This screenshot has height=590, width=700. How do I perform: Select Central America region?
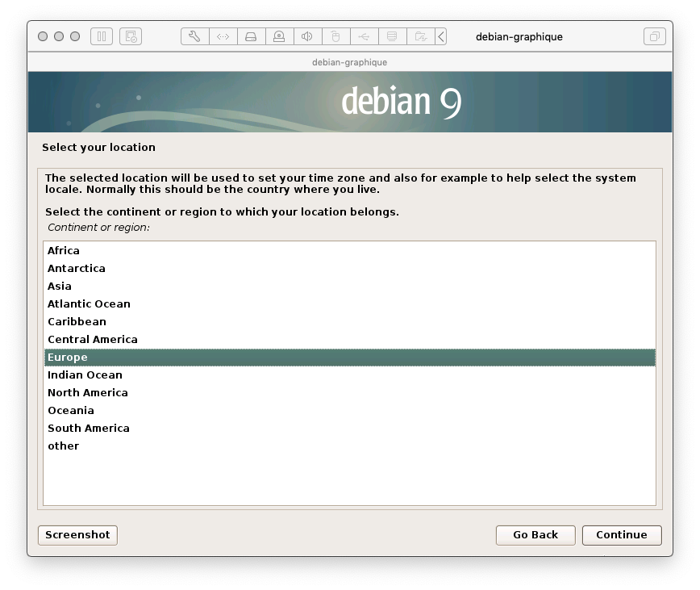[x=349, y=340]
